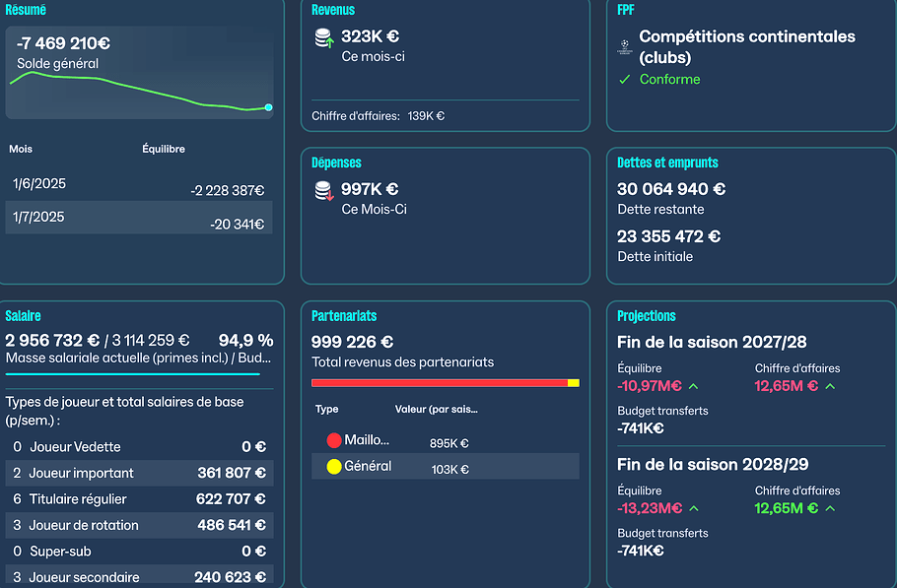897x588 pixels.
Task: Click the red Maillot sponsor circle icon
Action: point(333,441)
